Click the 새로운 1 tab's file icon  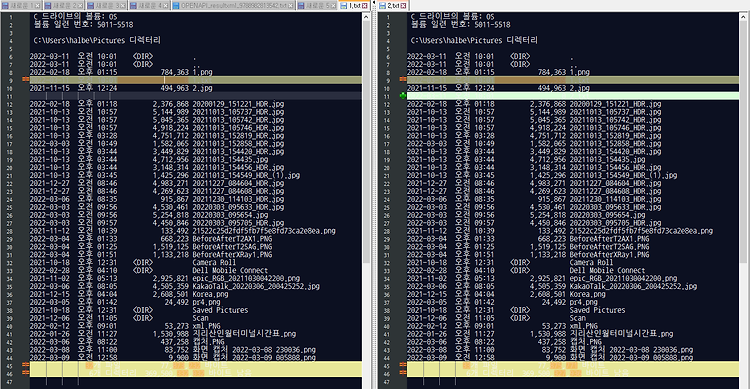click(x=6, y=6)
